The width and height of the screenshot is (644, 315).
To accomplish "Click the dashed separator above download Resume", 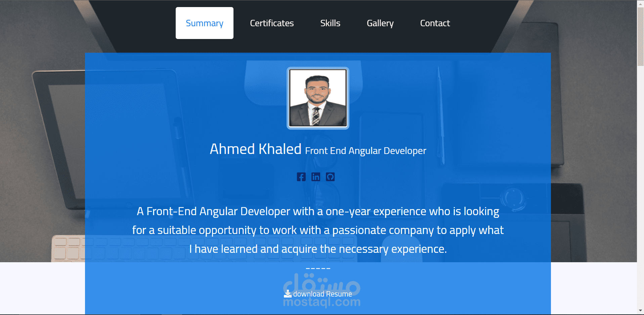I will 318,268.
